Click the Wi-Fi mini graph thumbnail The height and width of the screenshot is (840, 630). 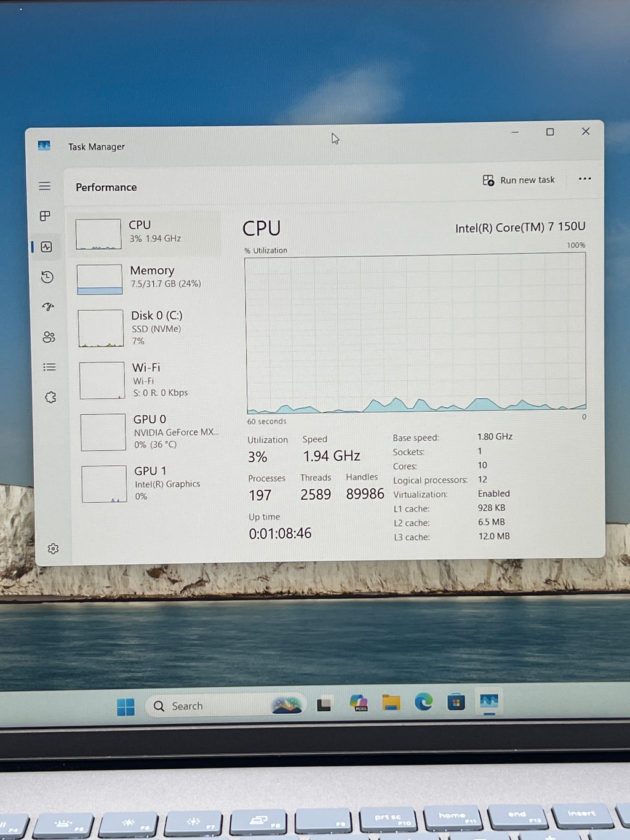pyautogui.click(x=102, y=380)
